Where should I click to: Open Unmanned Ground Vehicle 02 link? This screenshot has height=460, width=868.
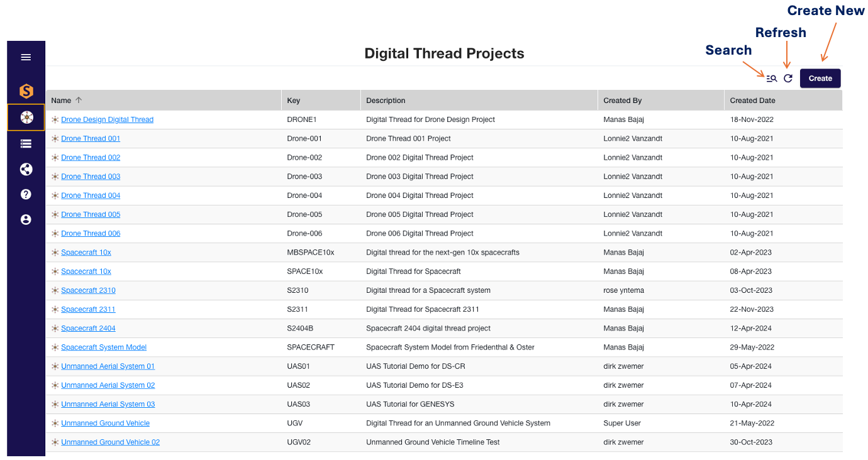click(110, 442)
